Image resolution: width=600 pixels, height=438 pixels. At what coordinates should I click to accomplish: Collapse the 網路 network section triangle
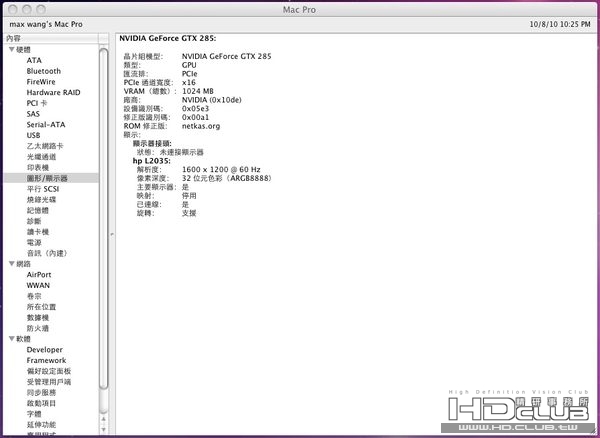click(11, 264)
